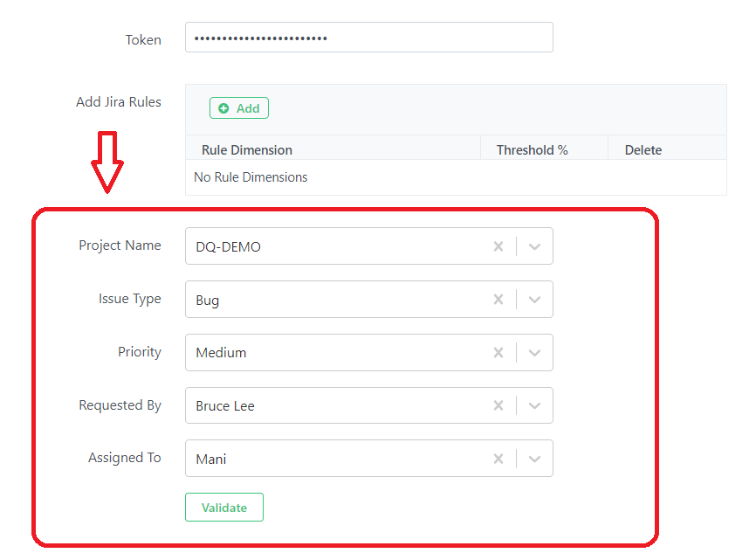Click the No Rule Dimensions row
This screenshot has width=756, height=553.
coord(456,177)
